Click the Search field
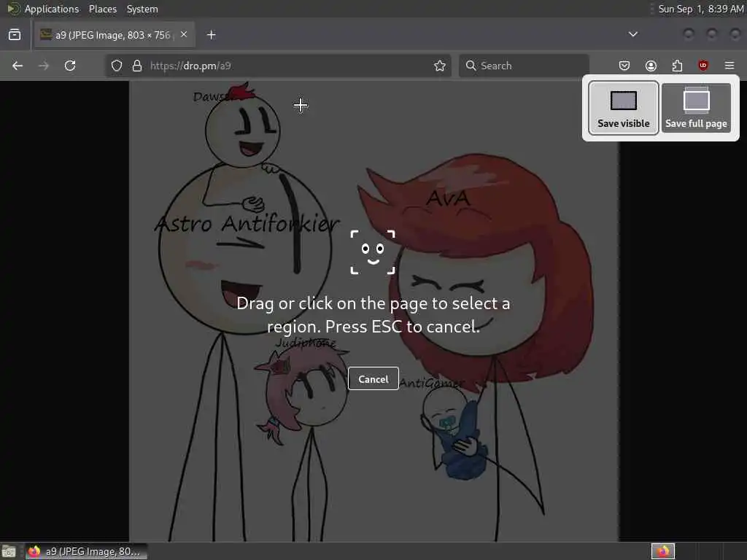This screenshot has height=560, width=747. (524, 66)
